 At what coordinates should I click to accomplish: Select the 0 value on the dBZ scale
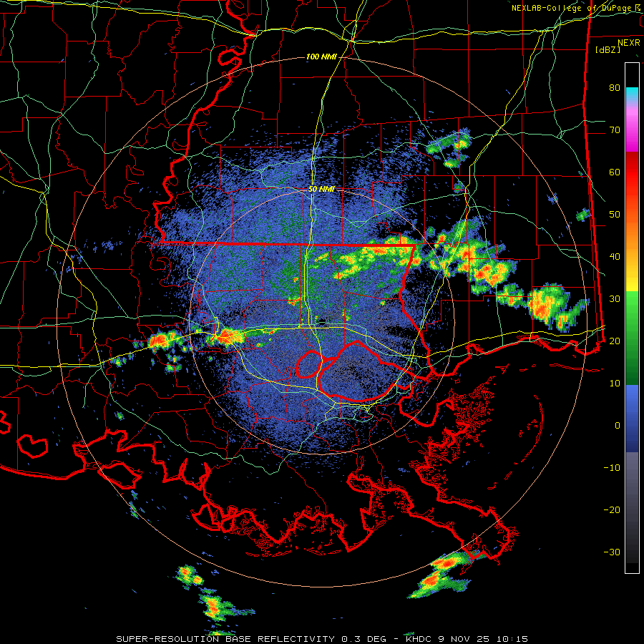618,426
